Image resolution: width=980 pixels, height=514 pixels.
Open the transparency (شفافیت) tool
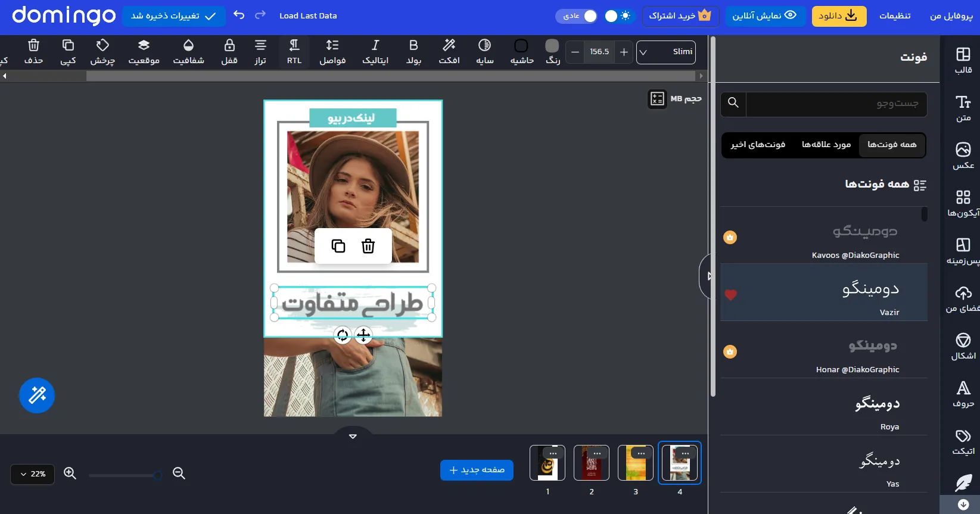click(x=188, y=52)
